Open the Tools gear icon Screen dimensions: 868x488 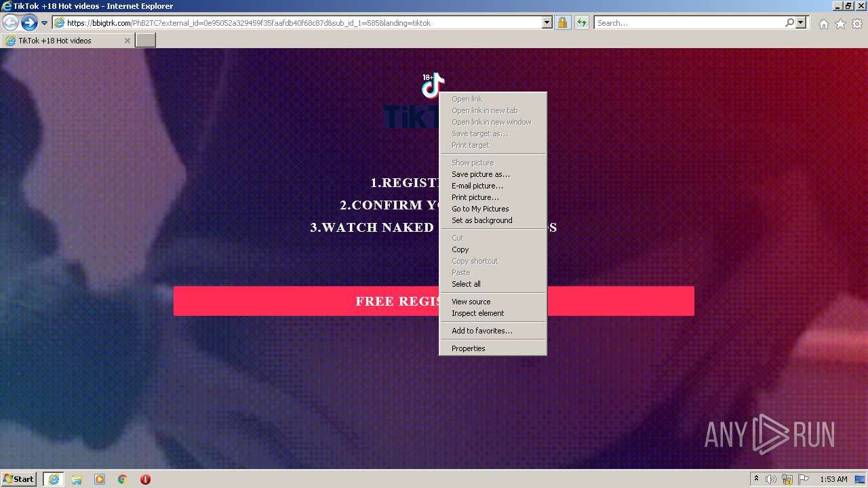857,24
